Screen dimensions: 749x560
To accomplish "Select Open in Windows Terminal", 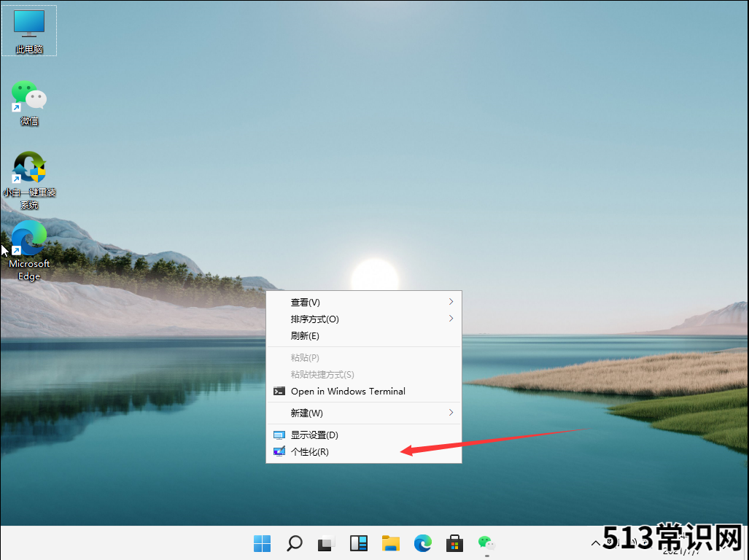I will coord(348,391).
